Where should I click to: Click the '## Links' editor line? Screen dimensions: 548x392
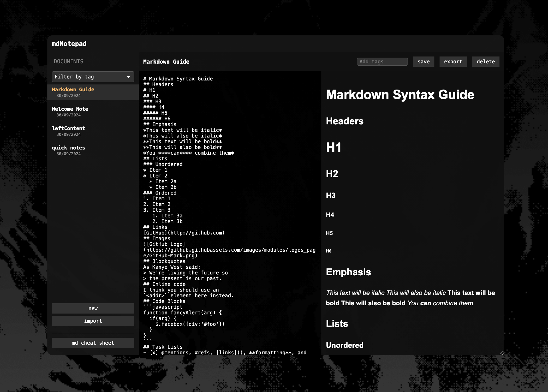[x=155, y=227]
